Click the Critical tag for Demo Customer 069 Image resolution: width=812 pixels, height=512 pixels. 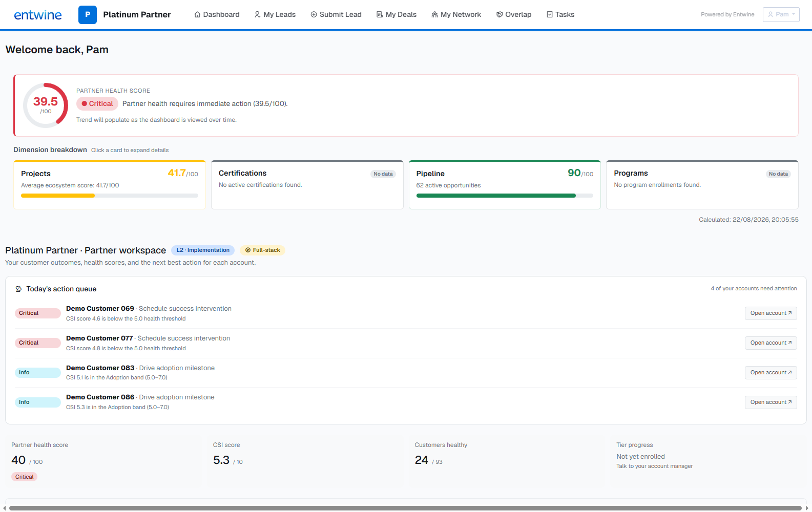(37, 313)
